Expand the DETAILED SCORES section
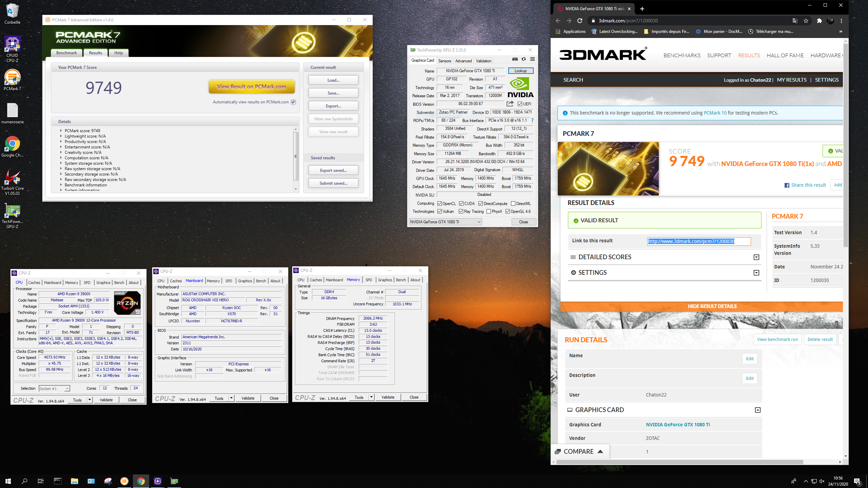 pyautogui.click(x=756, y=257)
